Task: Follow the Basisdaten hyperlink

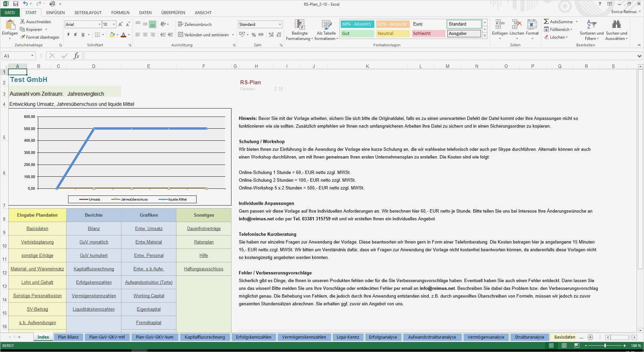Action: point(37,228)
